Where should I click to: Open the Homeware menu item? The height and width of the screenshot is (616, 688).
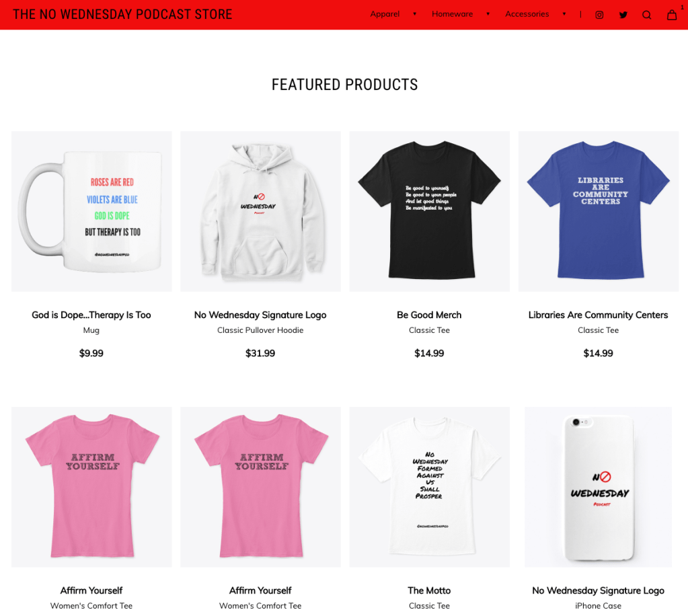tap(452, 14)
